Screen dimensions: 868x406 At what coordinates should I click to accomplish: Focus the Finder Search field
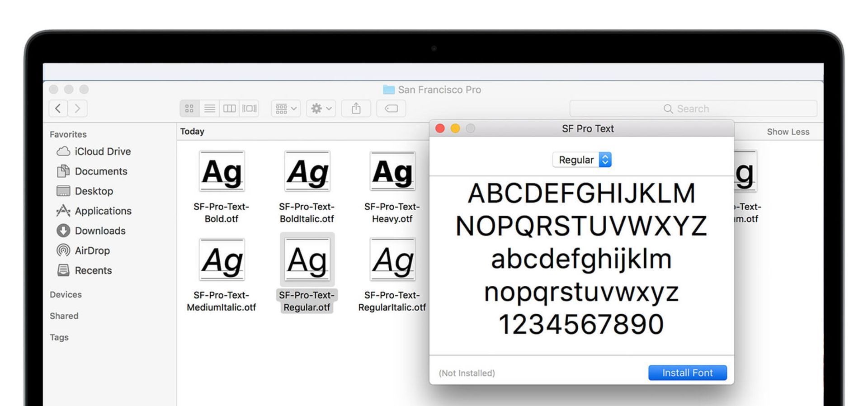pos(693,109)
